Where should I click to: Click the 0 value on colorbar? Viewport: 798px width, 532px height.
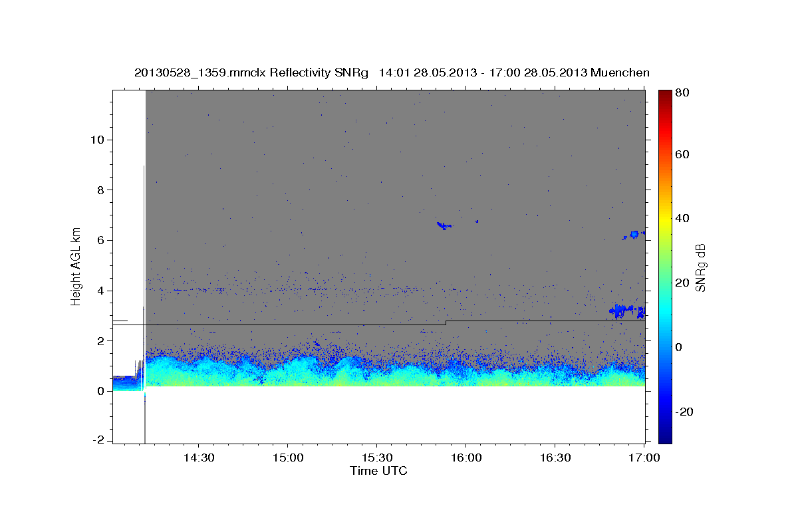(x=680, y=347)
